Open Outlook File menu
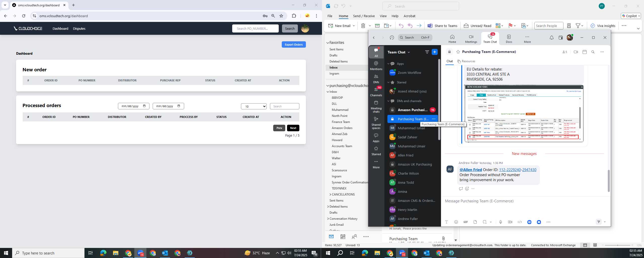This screenshot has width=644, height=258. pyautogui.click(x=330, y=16)
